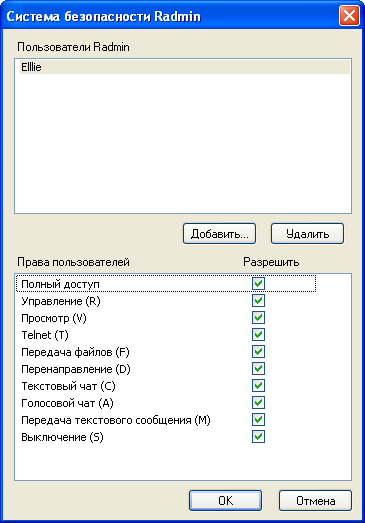Image resolution: width=365 pixels, height=523 pixels.
Task: Select the Просмотр (V) row label
Action: [54, 318]
